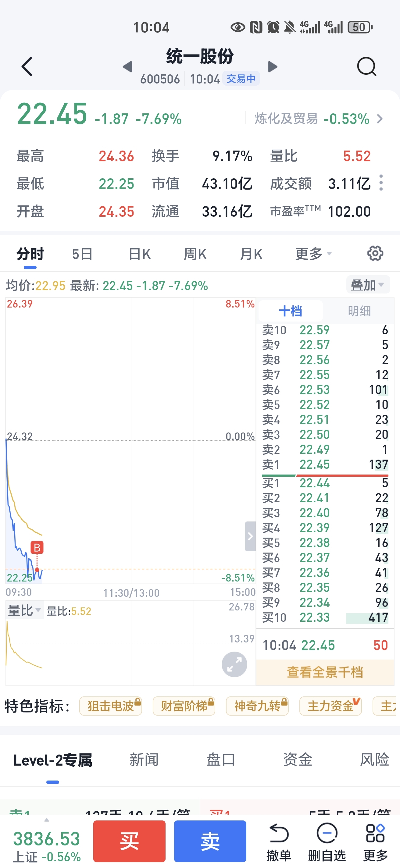400x868 pixels.
Task: Open 查看全景千档 full depth link
Action: [x=325, y=672]
